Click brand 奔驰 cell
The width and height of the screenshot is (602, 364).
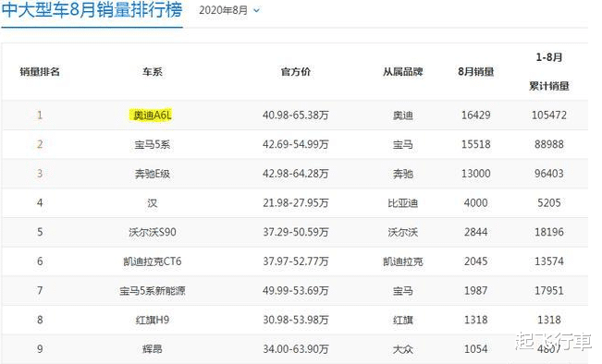(x=403, y=174)
